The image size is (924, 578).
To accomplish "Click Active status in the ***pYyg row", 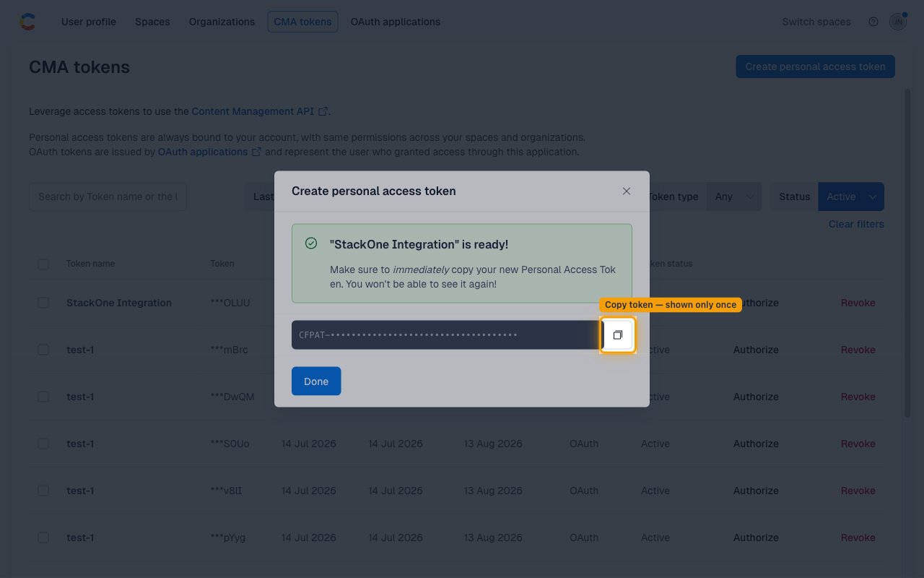I will [655, 538].
